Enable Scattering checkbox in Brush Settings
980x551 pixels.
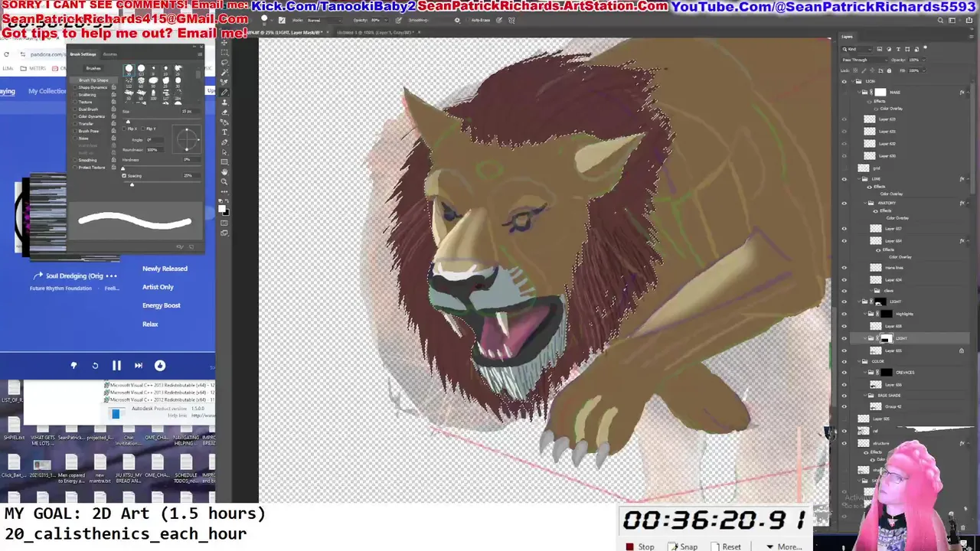tap(75, 95)
